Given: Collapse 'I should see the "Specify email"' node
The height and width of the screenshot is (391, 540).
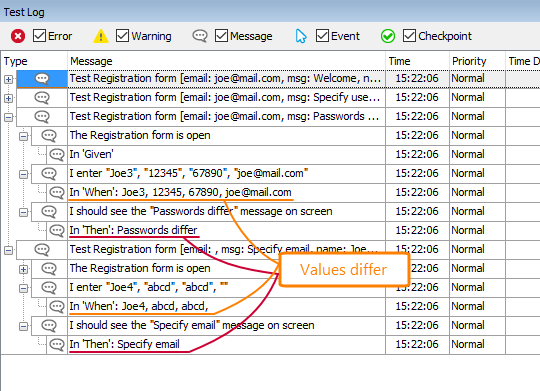Looking at the screenshot, I should 23,326.
